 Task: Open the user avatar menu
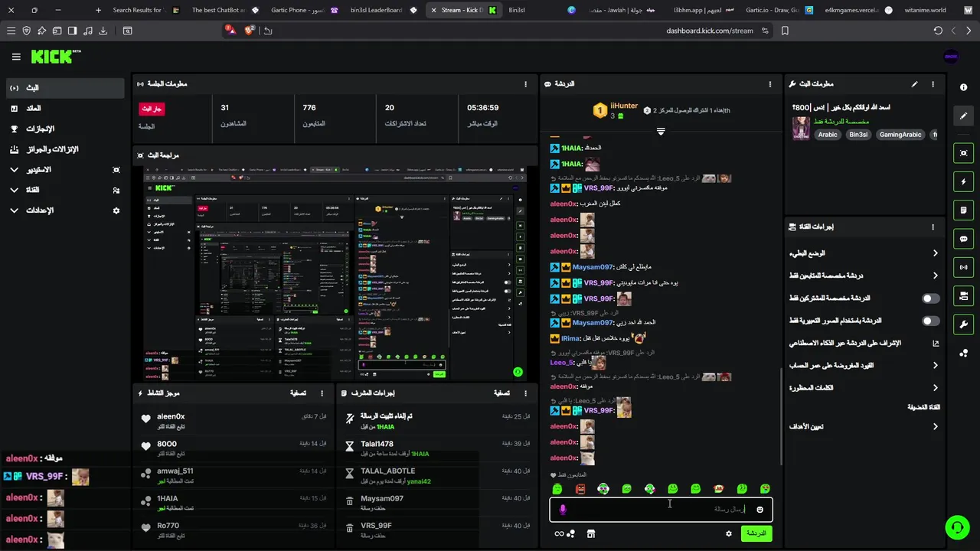pyautogui.click(x=951, y=57)
